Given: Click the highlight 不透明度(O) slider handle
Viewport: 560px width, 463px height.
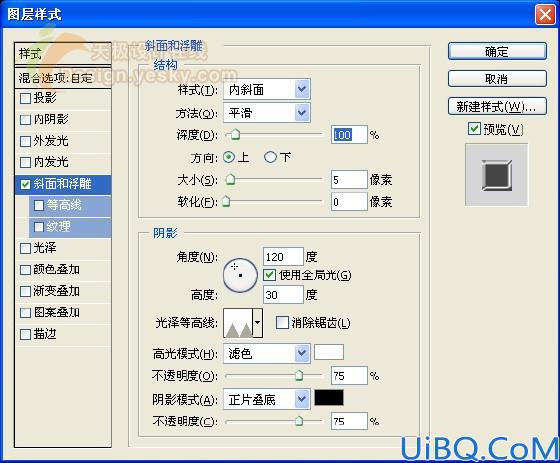Looking at the screenshot, I should click(x=299, y=375).
